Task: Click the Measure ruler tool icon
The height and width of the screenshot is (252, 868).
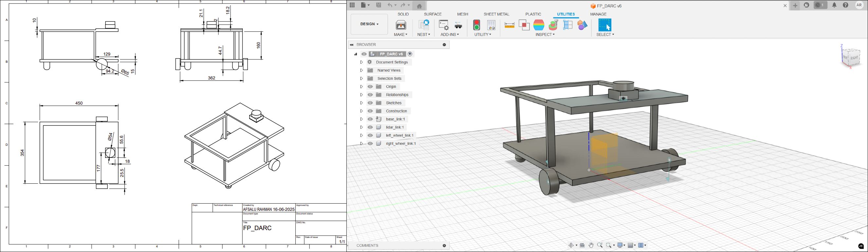Action: coord(509,25)
